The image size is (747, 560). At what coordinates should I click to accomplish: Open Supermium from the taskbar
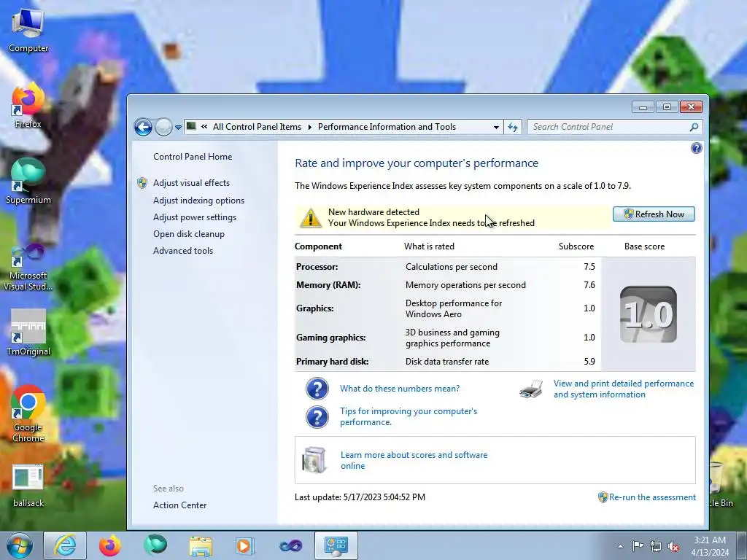pos(156,545)
